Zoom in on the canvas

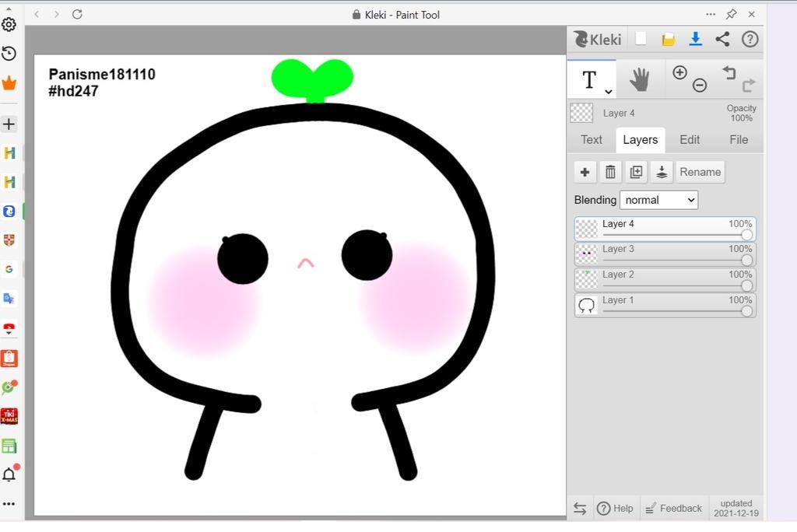point(679,72)
